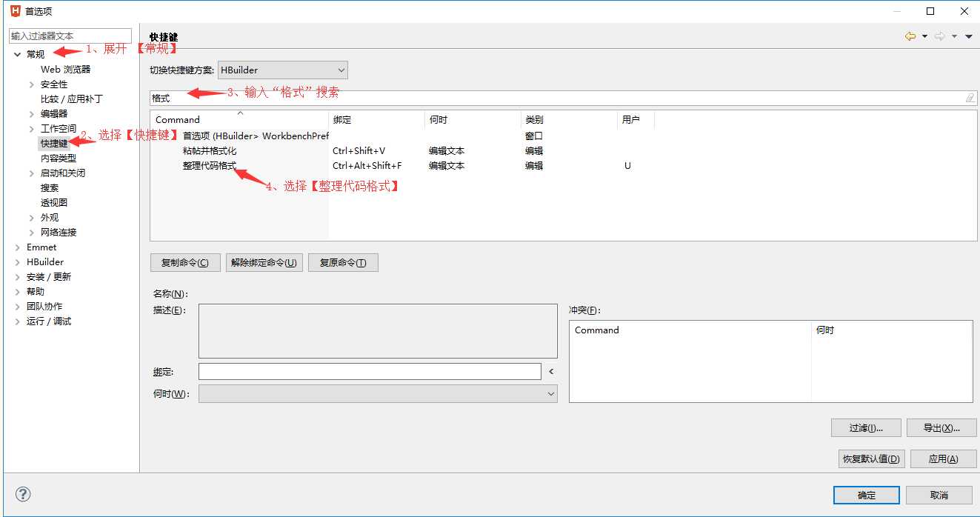The image size is (980, 517).
Task: Click the clear search eraser icon
Action: tap(970, 98)
